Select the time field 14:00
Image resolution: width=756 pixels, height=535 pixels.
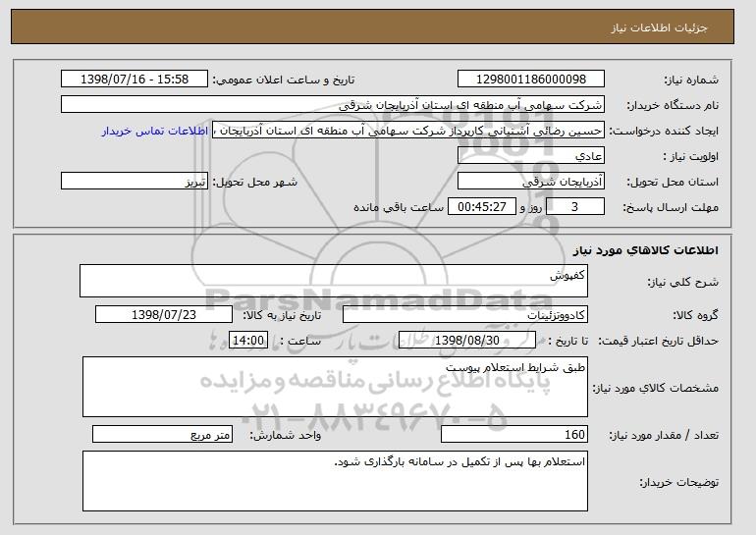coord(247,341)
